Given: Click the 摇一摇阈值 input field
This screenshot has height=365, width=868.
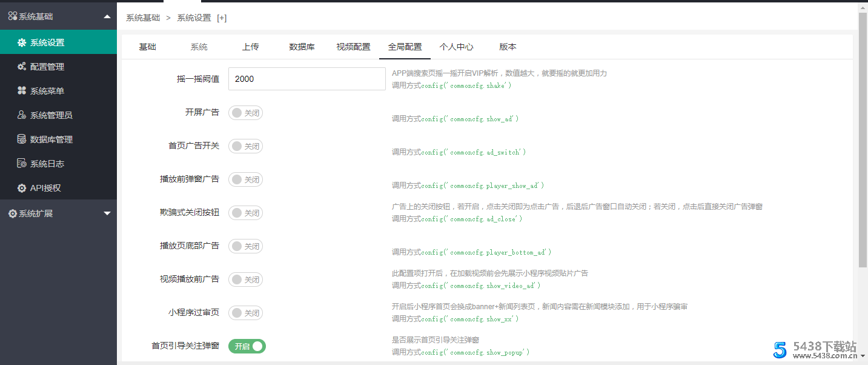Looking at the screenshot, I should [x=306, y=79].
